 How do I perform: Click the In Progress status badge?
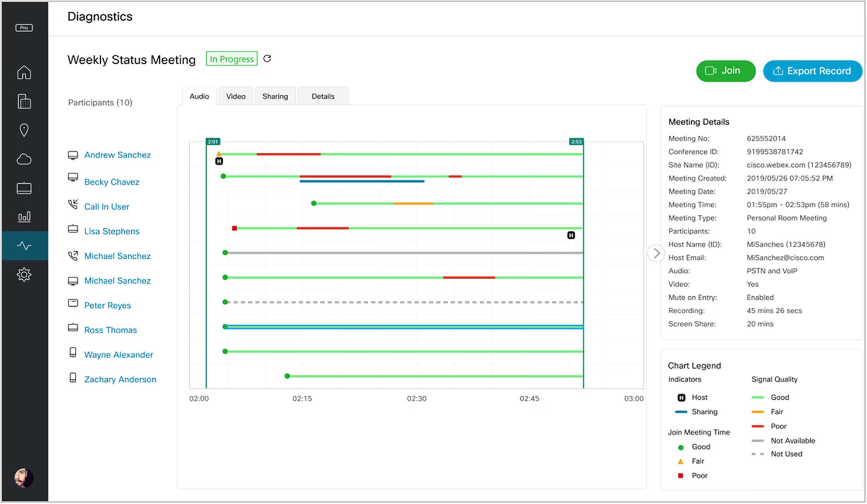232,59
